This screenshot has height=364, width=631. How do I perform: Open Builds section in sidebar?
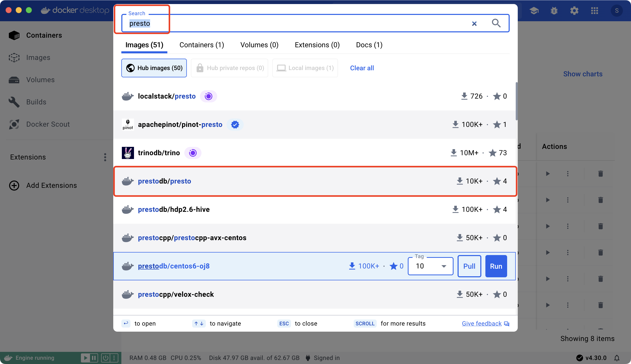[x=36, y=102]
